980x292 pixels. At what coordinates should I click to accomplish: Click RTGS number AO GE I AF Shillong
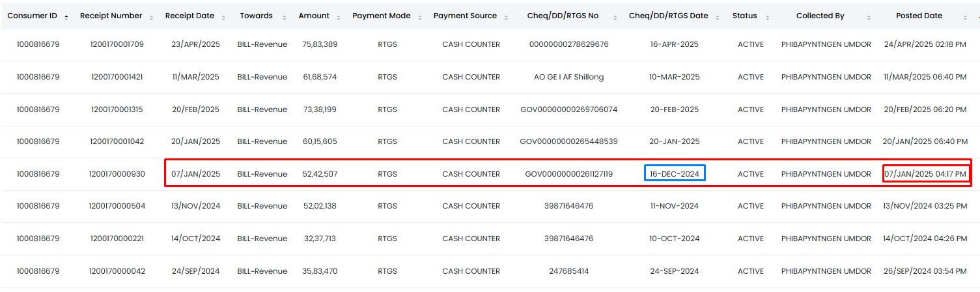click(x=568, y=77)
